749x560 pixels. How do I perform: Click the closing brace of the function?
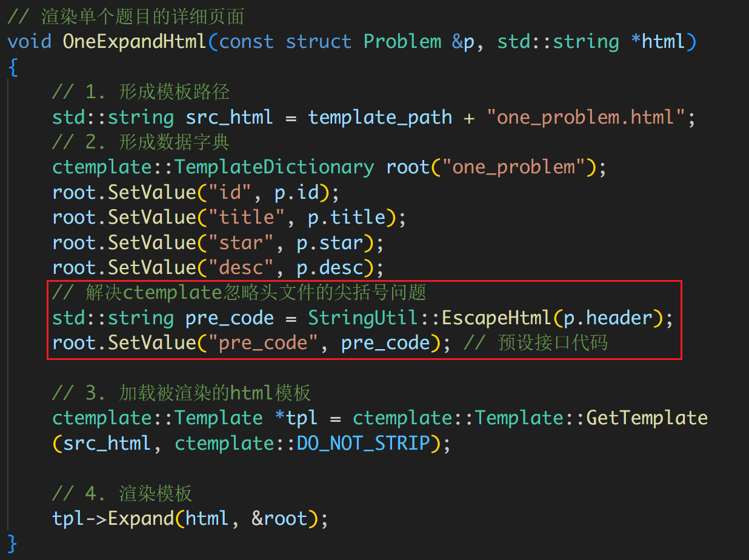(x=13, y=543)
